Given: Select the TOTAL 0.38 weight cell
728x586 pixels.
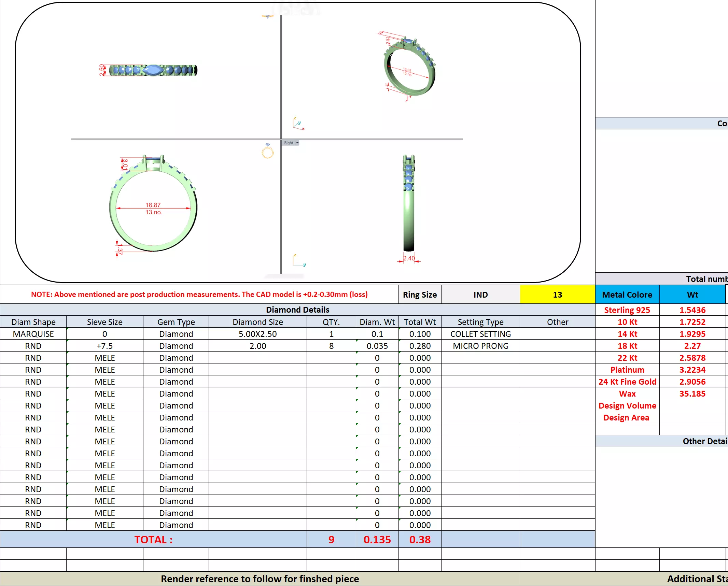Looking at the screenshot, I should tap(420, 539).
